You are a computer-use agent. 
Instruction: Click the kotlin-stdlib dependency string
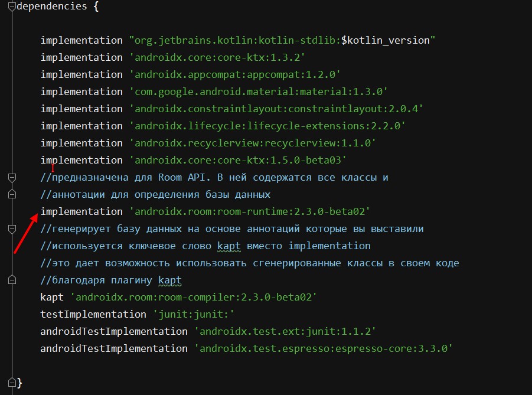(282, 40)
